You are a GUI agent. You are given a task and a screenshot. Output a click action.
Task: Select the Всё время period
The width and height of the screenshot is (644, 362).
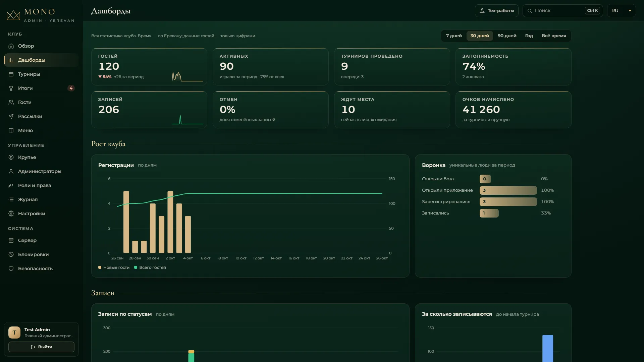point(554,36)
